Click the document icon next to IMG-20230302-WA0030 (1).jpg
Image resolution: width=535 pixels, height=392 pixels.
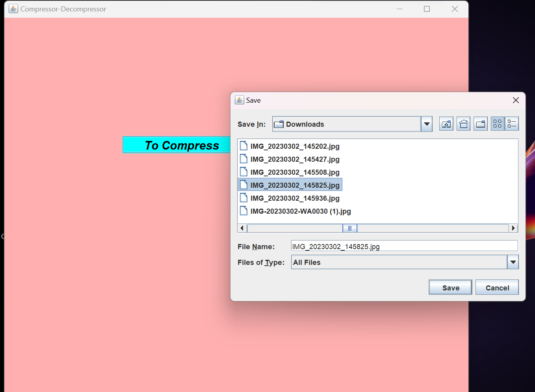[x=243, y=211]
